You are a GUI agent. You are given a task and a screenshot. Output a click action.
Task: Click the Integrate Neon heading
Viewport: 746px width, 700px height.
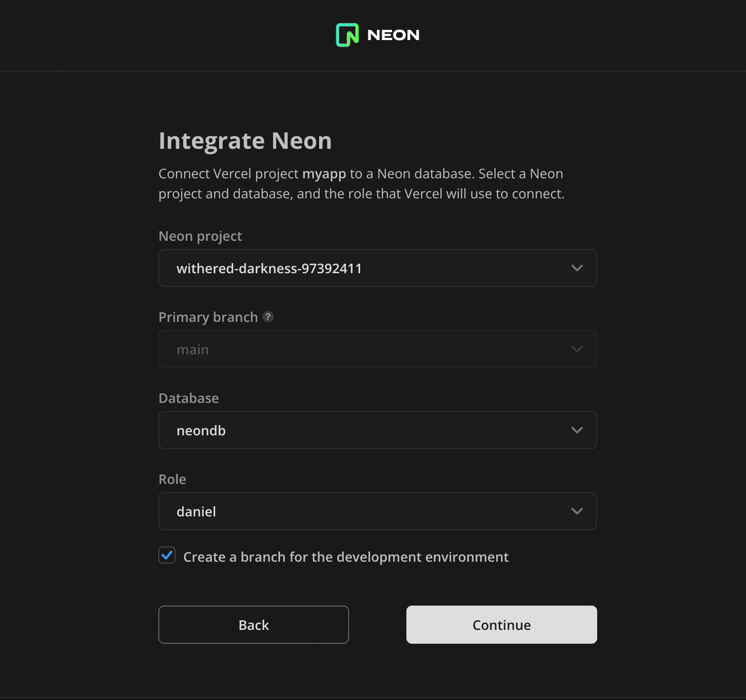[x=245, y=141]
